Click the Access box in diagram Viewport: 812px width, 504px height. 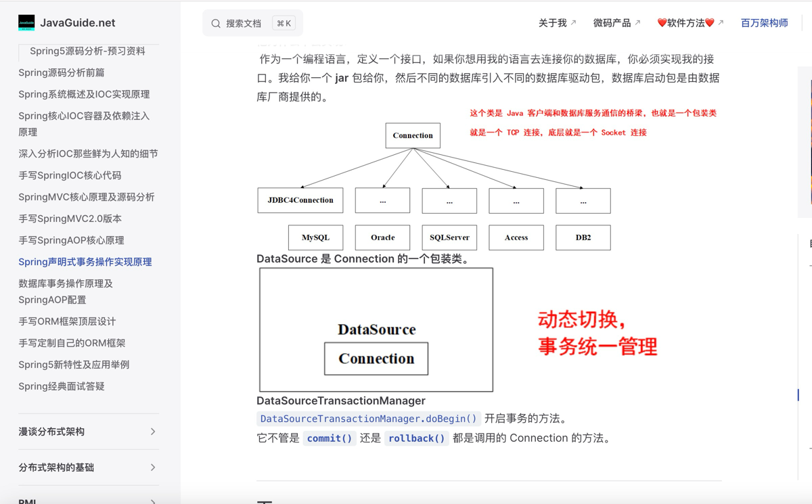coord(516,237)
